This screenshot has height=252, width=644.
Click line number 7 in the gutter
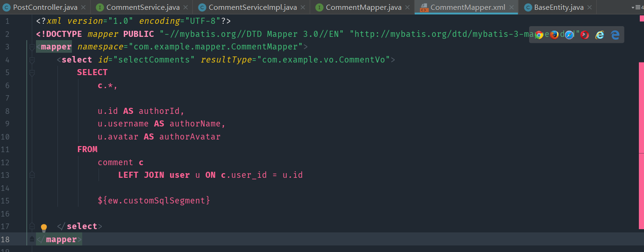coord(7,98)
